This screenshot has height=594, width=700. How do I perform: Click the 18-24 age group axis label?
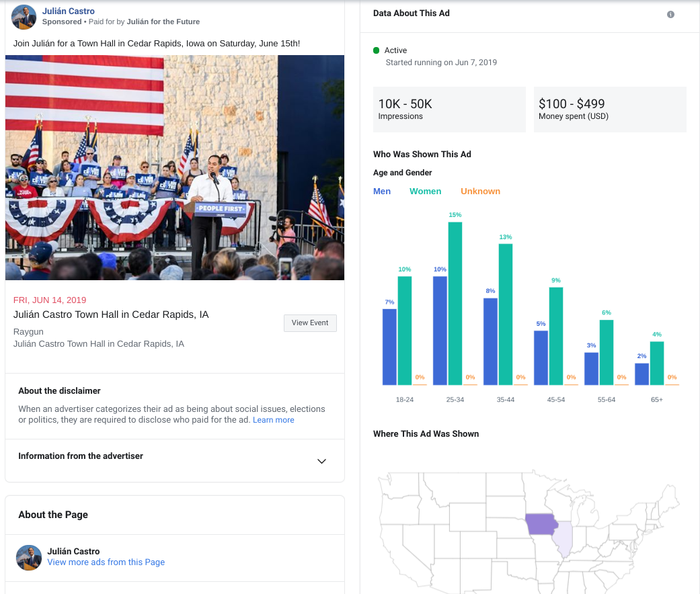point(404,400)
